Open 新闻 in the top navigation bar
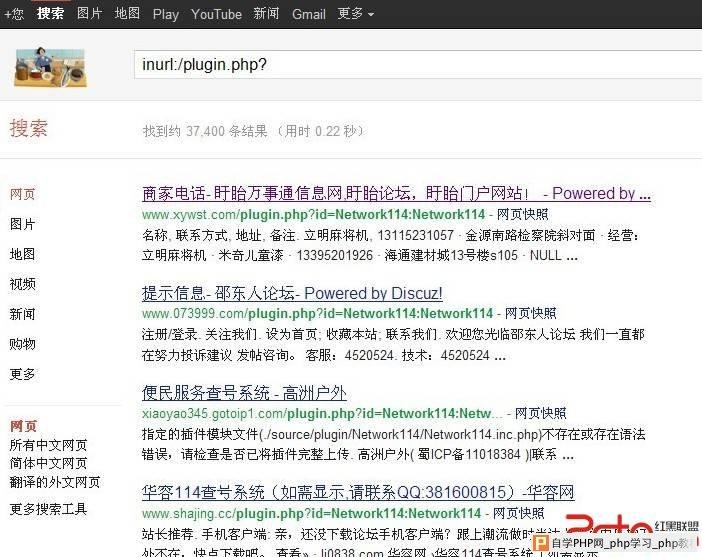 [x=266, y=13]
